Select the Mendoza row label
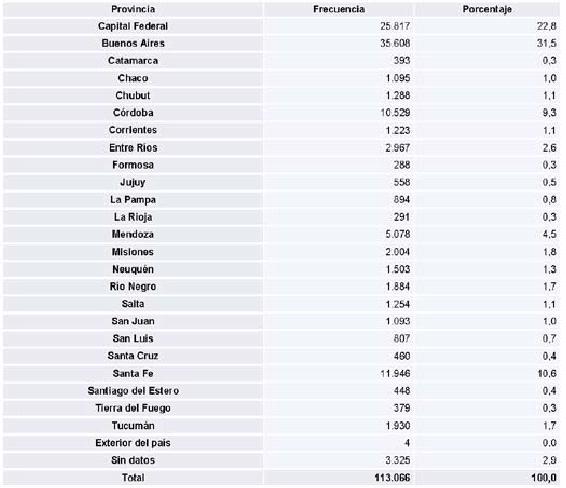This screenshot has height=488, width=566. 133,234
